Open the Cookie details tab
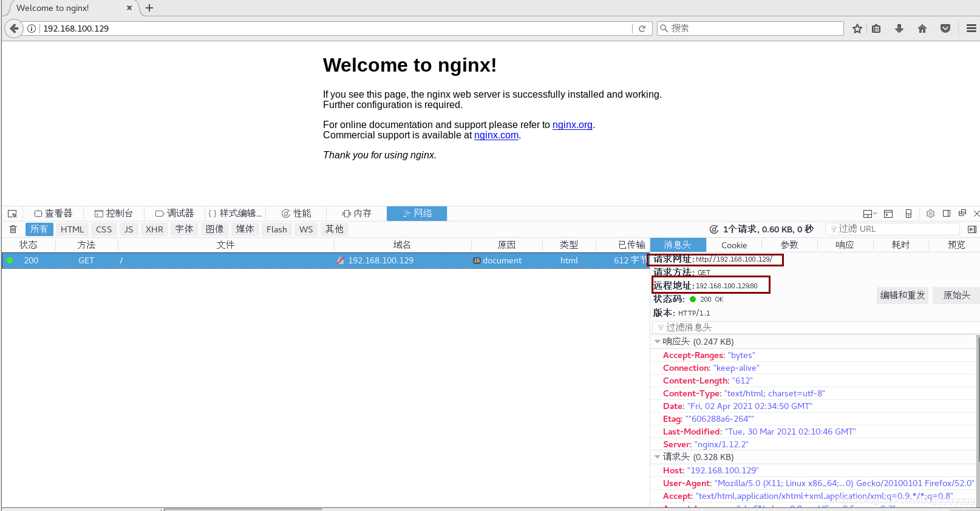Image resolution: width=980 pixels, height=511 pixels. coord(734,245)
